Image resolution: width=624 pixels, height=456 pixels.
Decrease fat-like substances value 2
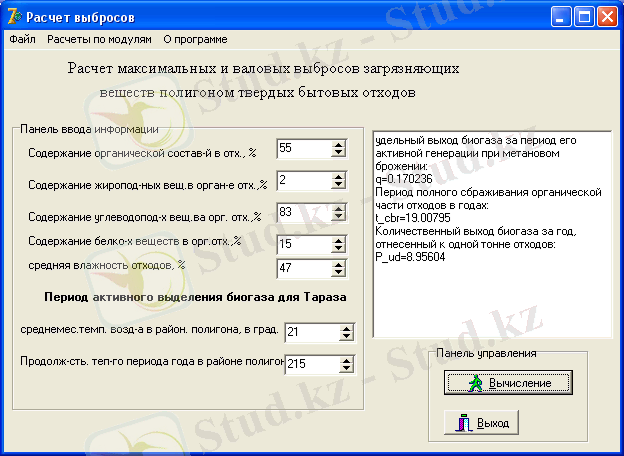tap(339, 185)
